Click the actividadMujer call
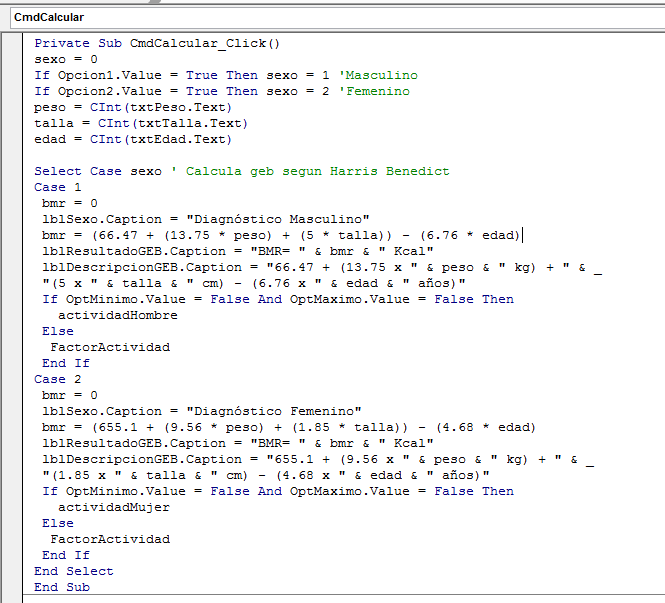 (x=114, y=508)
